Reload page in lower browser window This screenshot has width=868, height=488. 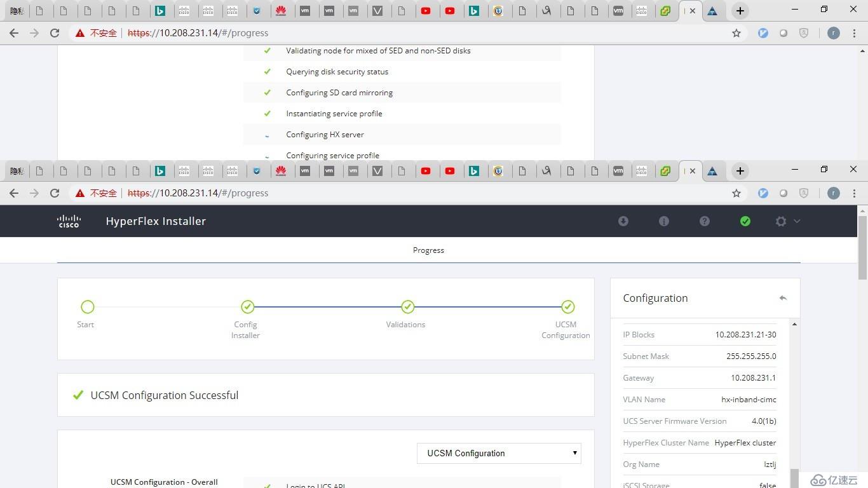point(55,193)
